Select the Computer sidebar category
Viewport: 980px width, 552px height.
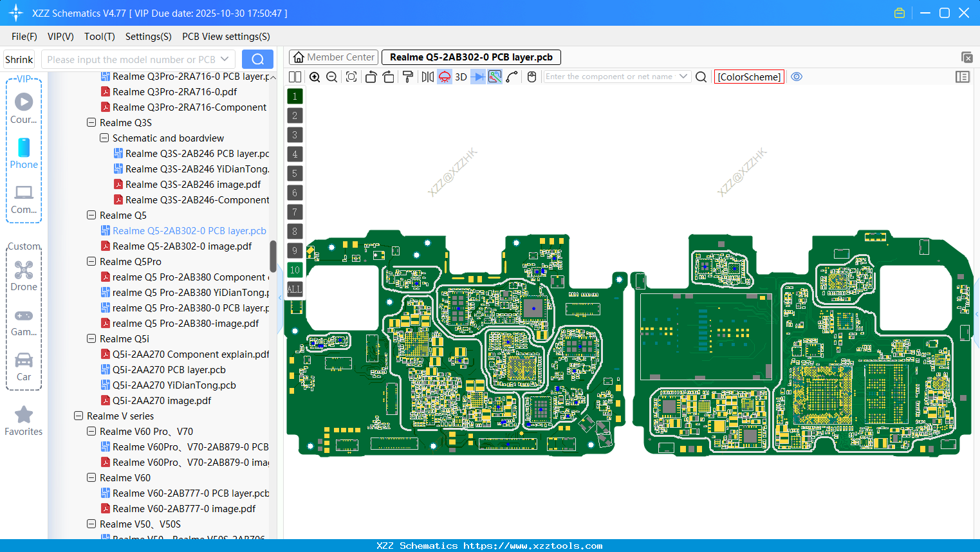tap(24, 199)
